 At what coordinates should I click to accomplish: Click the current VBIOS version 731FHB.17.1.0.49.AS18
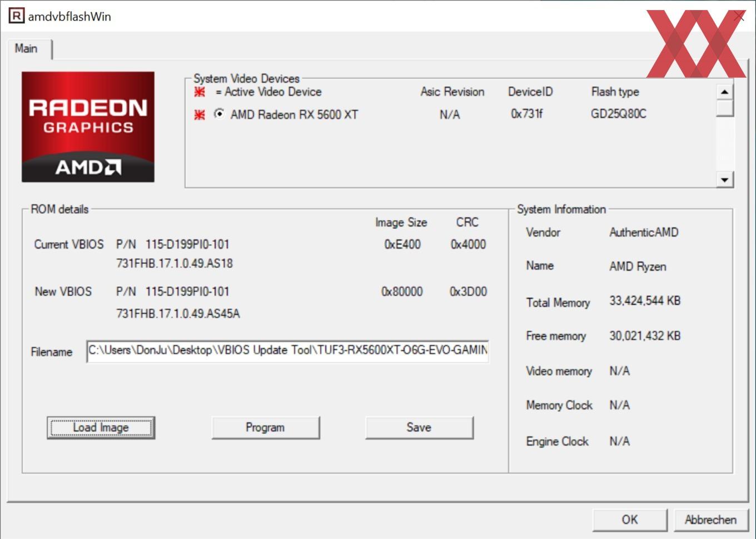(175, 263)
